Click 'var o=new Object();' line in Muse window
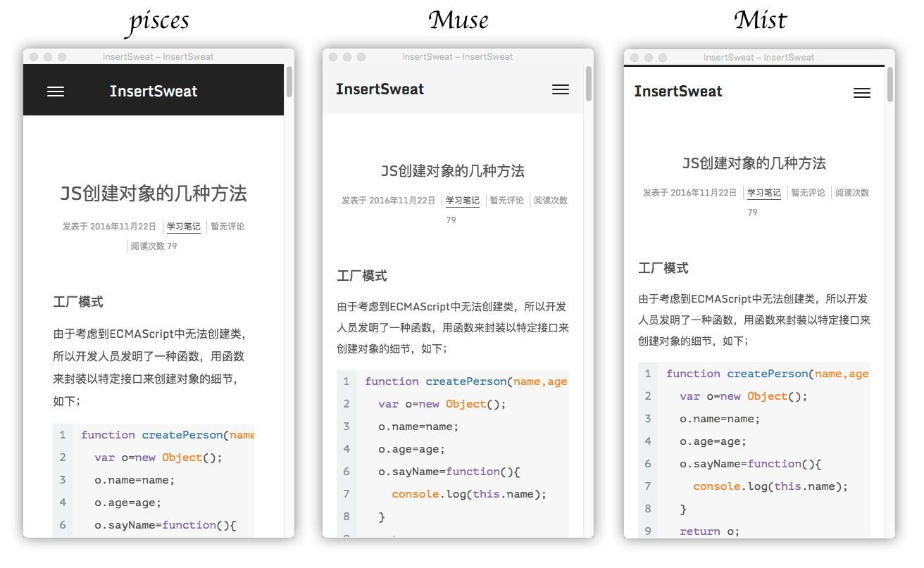924x568 pixels. tap(442, 404)
